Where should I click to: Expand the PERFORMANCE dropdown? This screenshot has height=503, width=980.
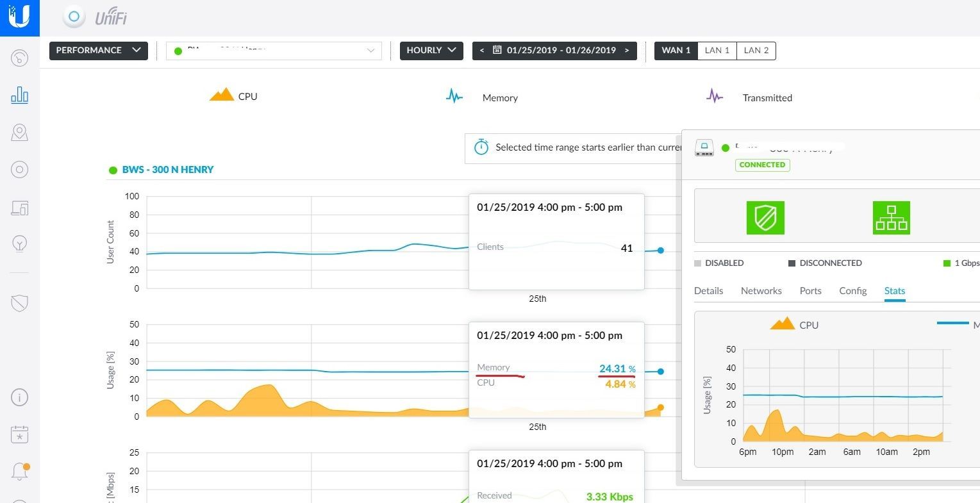[x=98, y=51]
